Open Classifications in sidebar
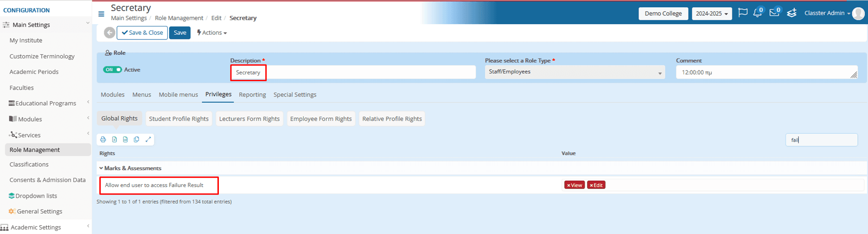The height and width of the screenshot is (234, 868). pos(29,164)
